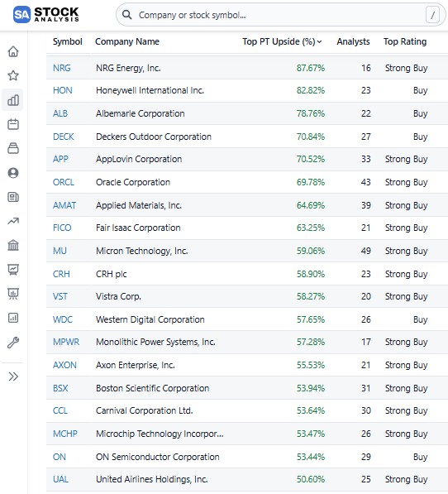448x494 pixels.
Task: Sort by Top Rating column header
Action: click(405, 41)
